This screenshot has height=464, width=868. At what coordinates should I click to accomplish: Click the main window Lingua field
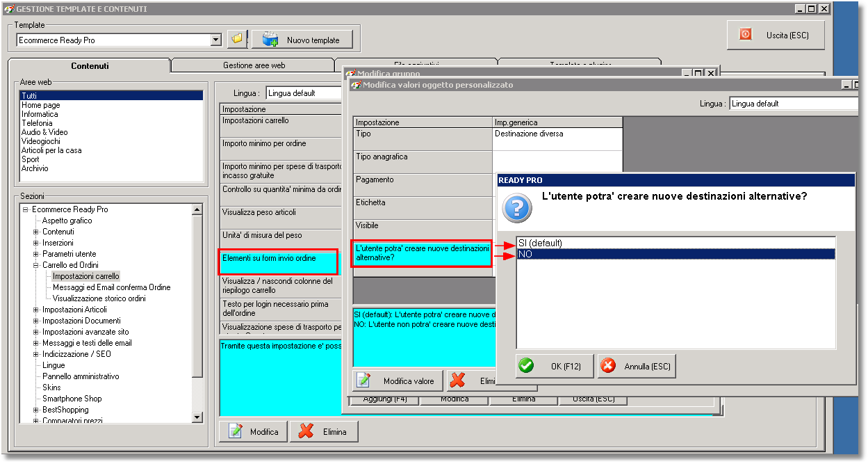coord(304,93)
